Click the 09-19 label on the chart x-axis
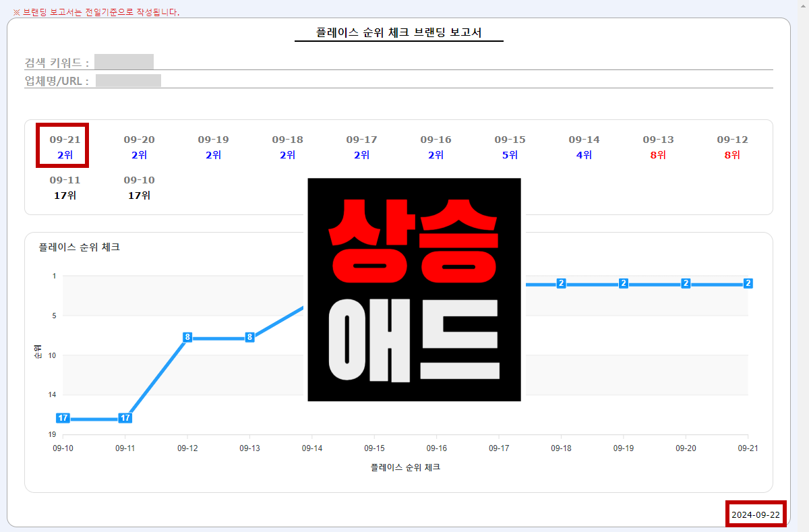This screenshot has height=532, width=809. pyautogui.click(x=624, y=448)
